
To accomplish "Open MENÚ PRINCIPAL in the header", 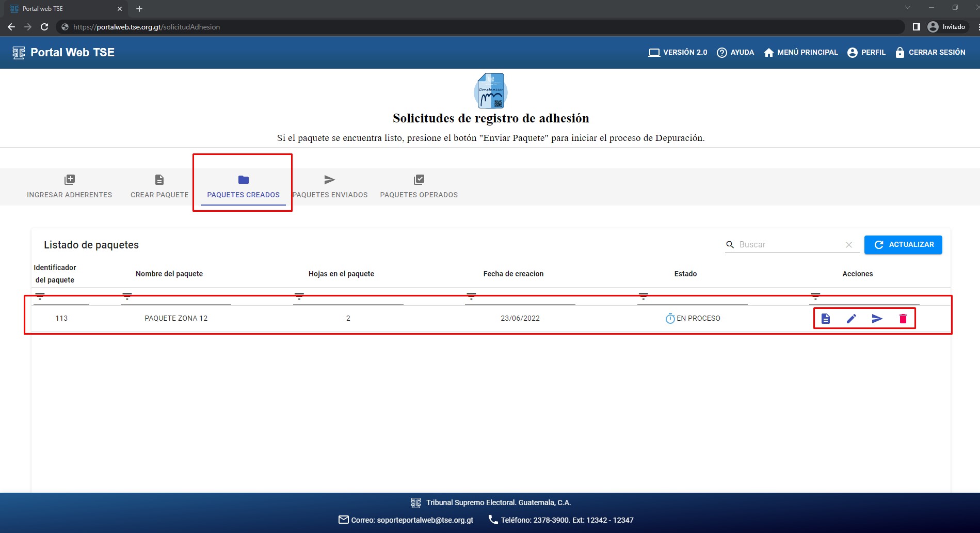I will [x=800, y=53].
